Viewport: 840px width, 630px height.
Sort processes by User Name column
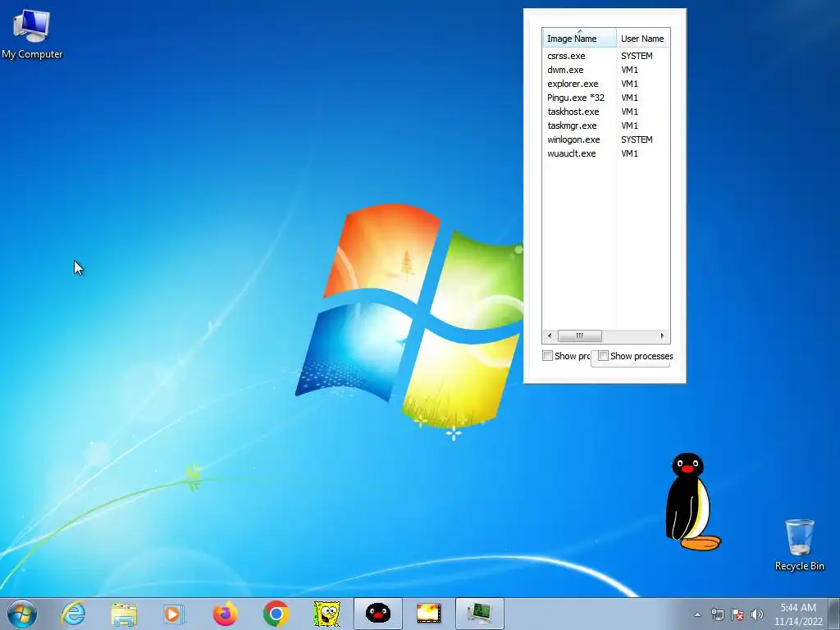pos(643,38)
